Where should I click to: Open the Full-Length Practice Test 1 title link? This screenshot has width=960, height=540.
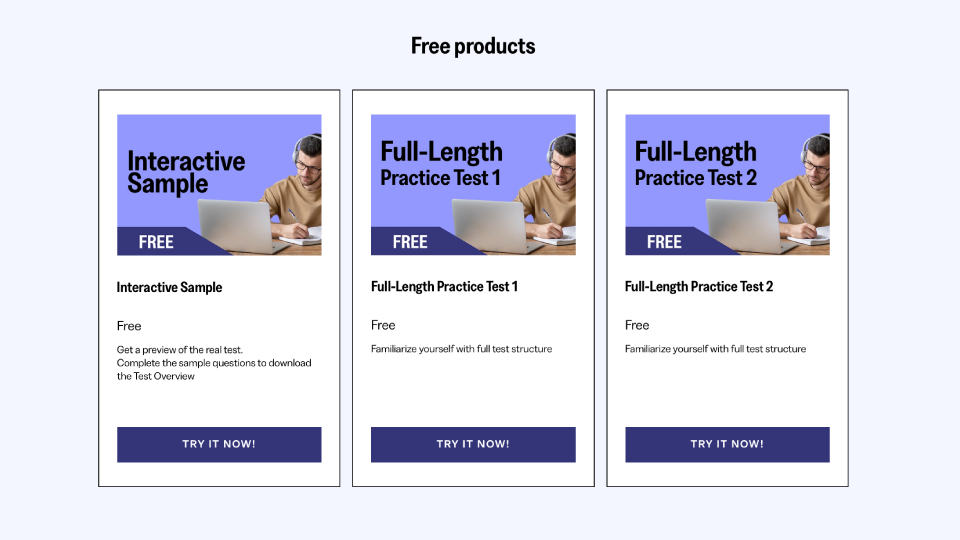445,287
